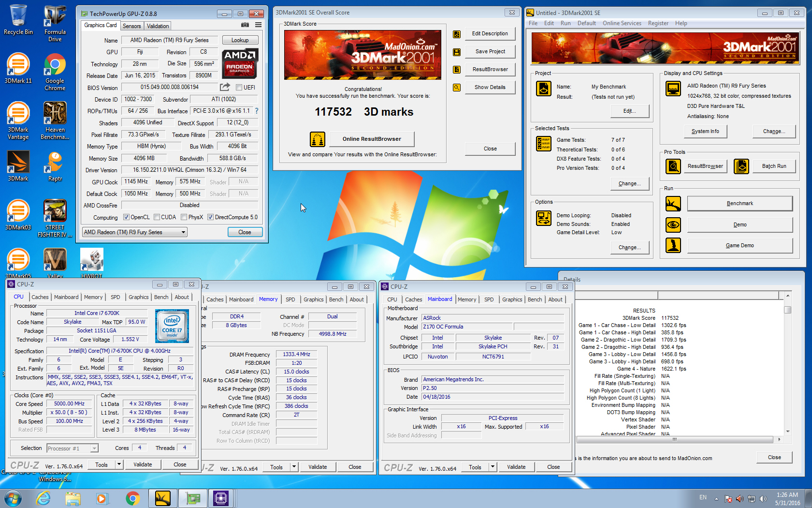Switch to Sensors tab in GPU-Z

131,26
